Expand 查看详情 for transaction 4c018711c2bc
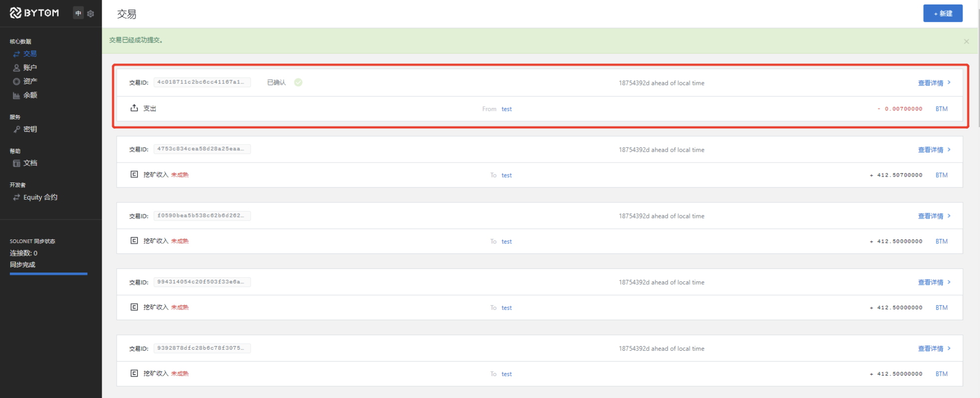 pyautogui.click(x=934, y=83)
